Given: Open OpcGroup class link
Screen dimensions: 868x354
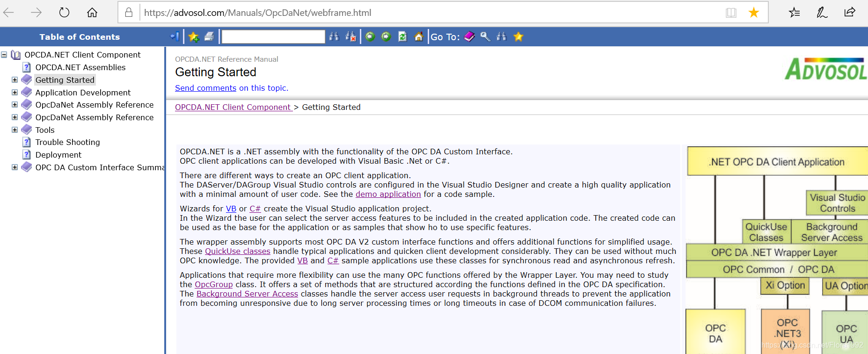Looking at the screenshot, I should coord(214,284).
